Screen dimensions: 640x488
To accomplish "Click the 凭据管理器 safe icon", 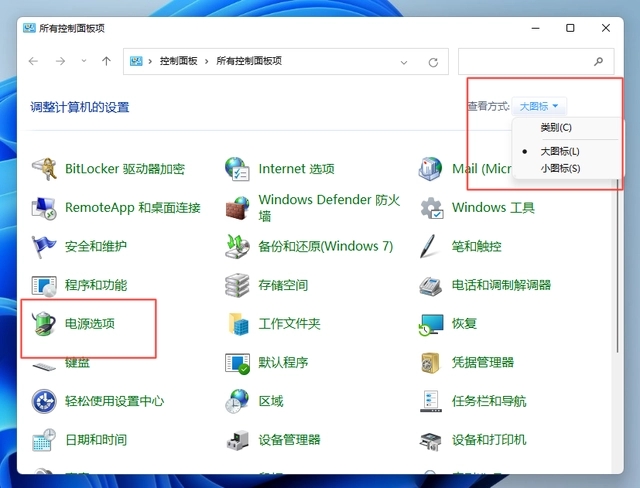I will tap(430, 363).
